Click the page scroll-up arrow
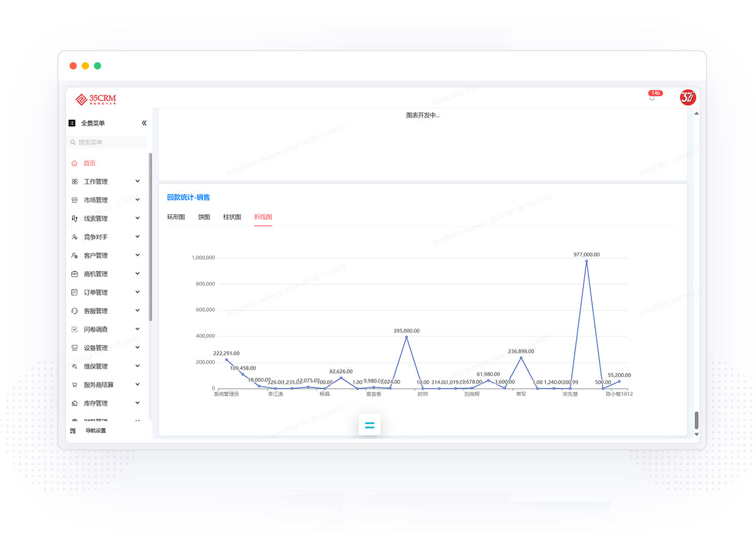Screen dimensions: 756x537 [697, 114]
